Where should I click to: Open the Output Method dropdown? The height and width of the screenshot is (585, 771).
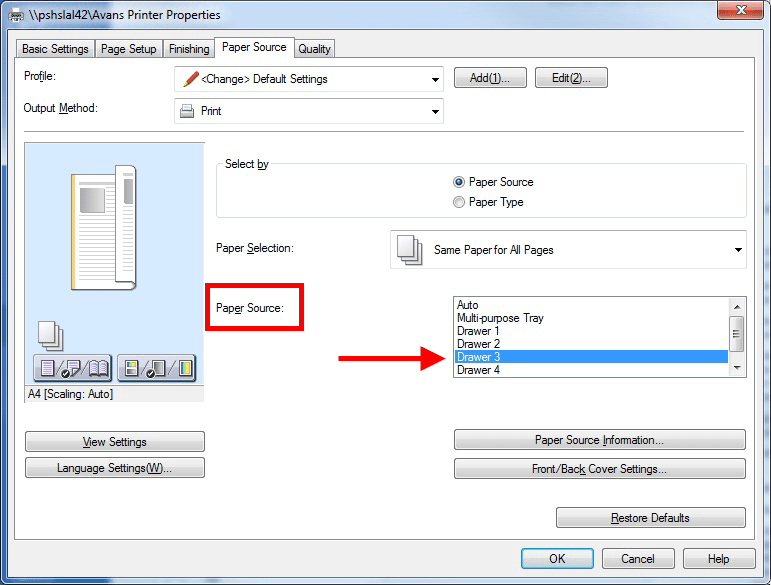pos(309,111)
